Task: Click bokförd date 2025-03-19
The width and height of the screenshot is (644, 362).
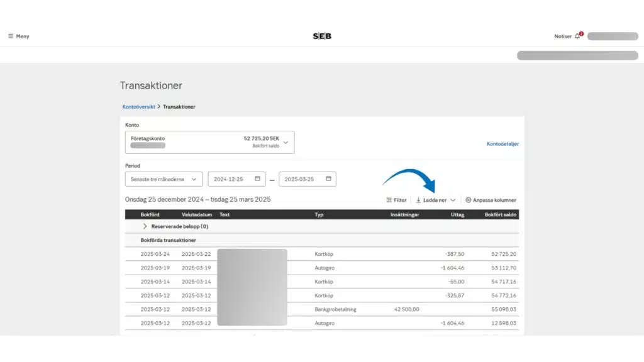Action: coord(155,268)
